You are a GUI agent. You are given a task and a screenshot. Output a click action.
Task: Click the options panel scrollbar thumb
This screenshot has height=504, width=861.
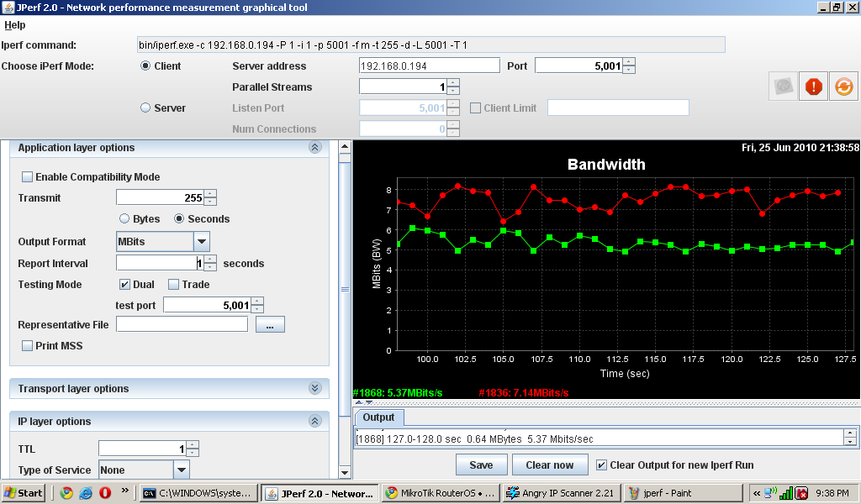[345, 288]
